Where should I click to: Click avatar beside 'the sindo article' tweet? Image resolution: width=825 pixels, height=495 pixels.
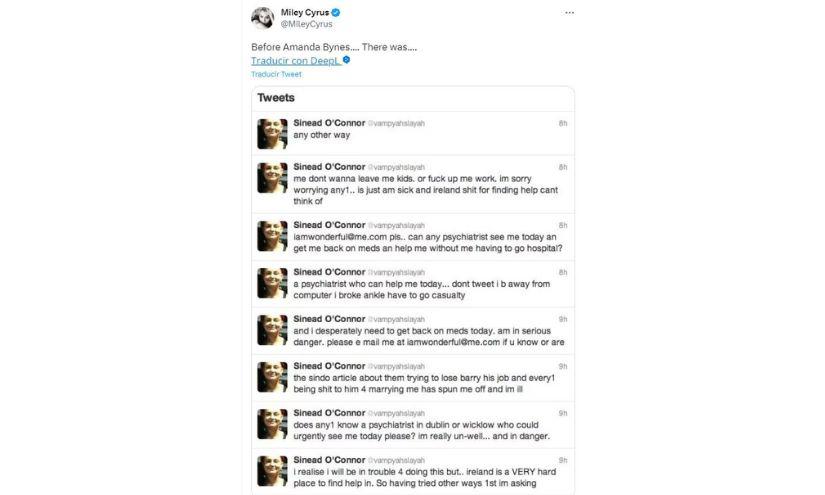(x=272, y=377)
